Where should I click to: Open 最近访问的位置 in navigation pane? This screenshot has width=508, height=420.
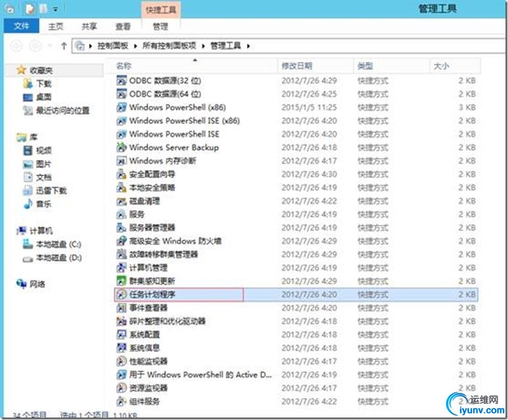(x=62, y=111)
